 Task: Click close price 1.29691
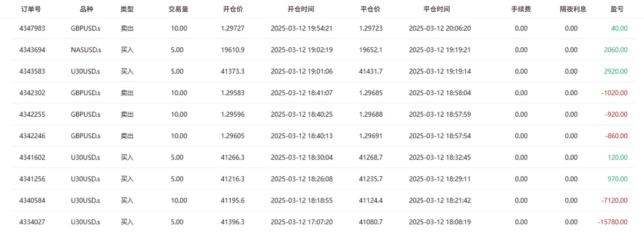370,136
